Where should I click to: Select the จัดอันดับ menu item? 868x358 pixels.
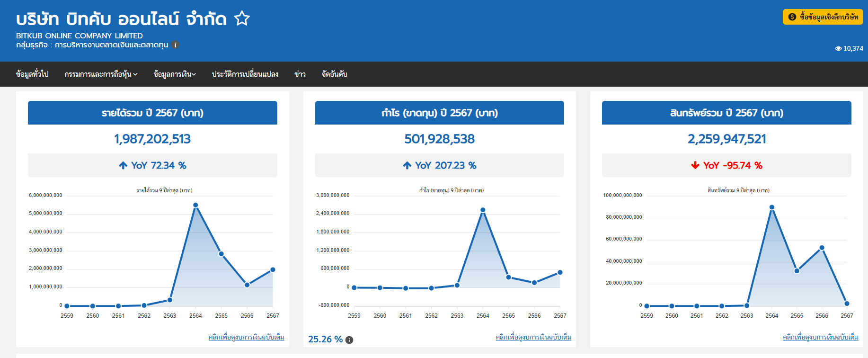334,74
